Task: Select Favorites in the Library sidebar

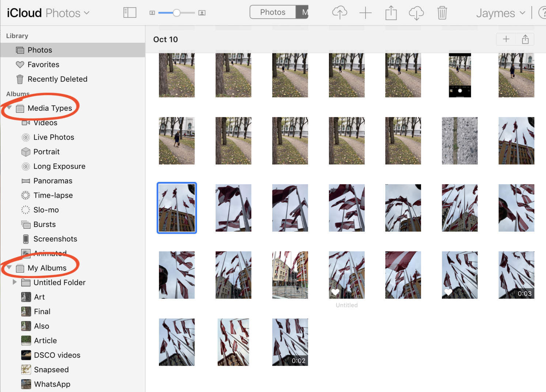Action: coord(43,64)
